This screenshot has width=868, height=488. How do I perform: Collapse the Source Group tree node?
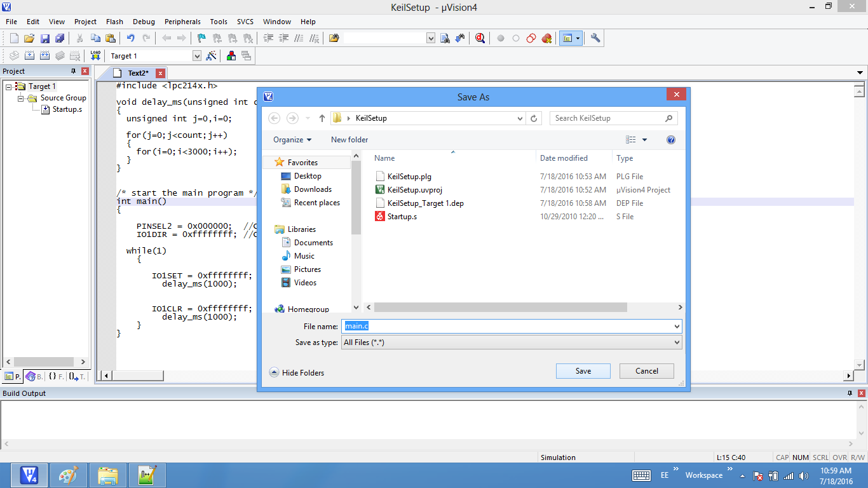point(20,98)
